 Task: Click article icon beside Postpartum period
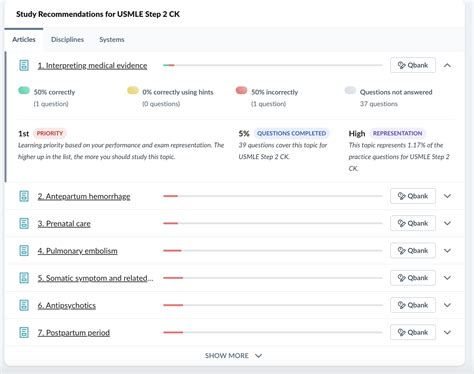[24, 332]
